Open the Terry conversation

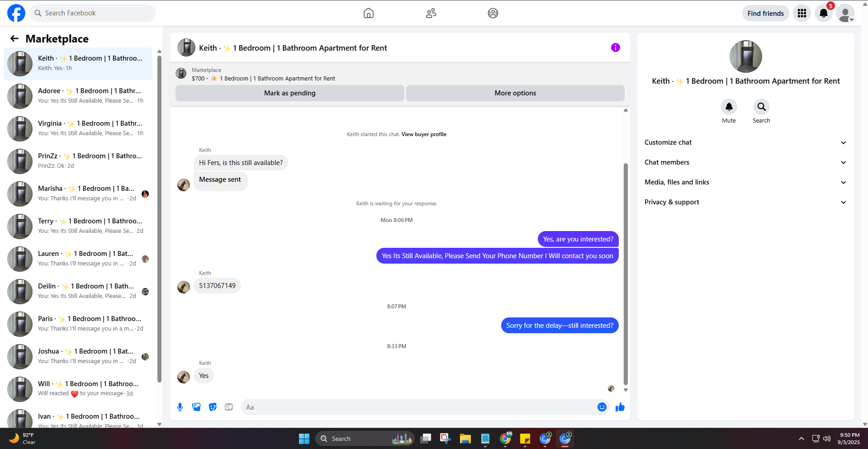coord(78,226)
